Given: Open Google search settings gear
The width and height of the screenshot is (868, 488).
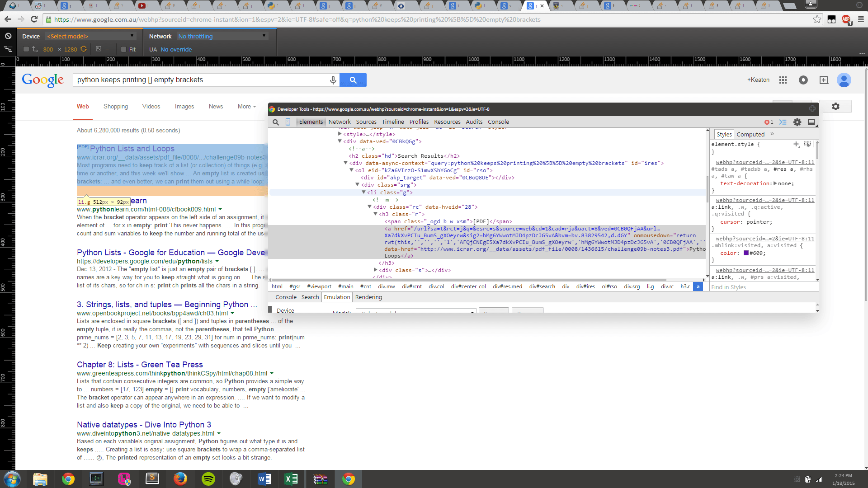Looking at the screenshot, I should 835,107.
